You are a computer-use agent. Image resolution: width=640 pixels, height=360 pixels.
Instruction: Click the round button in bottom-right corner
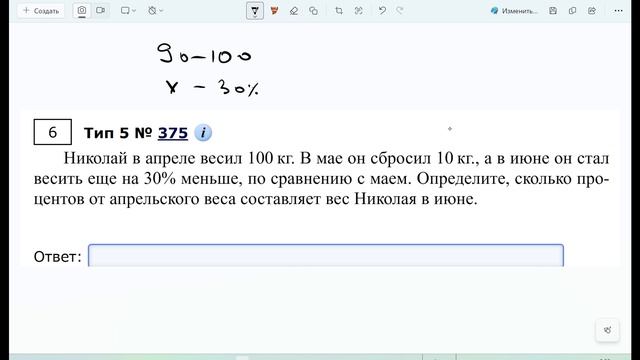tap(607, 330)
